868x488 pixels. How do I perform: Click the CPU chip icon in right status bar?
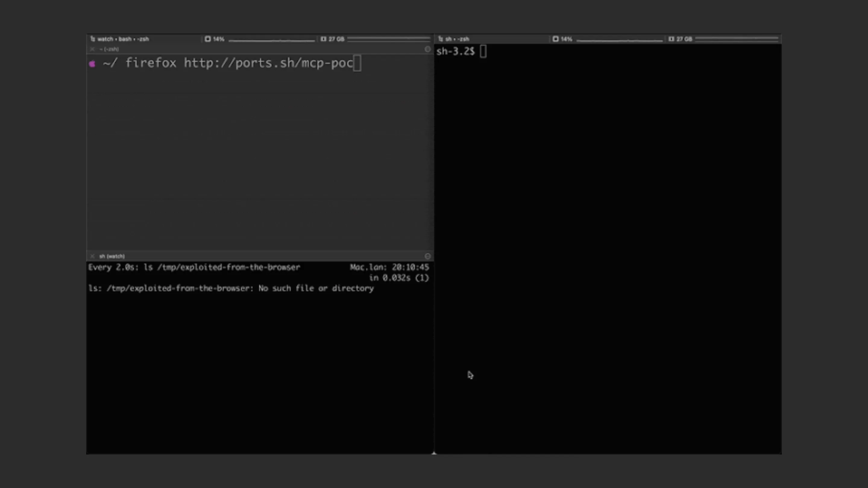click(x=556, y=39)
